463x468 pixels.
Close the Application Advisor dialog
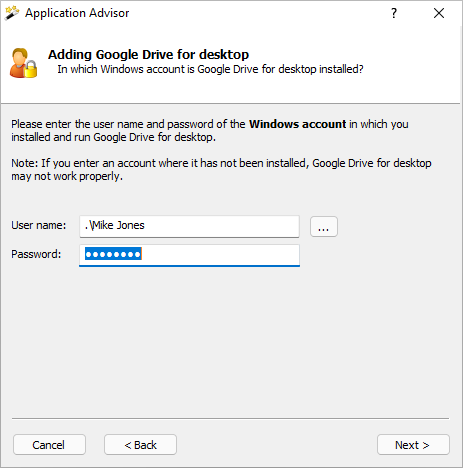[439, 13]
